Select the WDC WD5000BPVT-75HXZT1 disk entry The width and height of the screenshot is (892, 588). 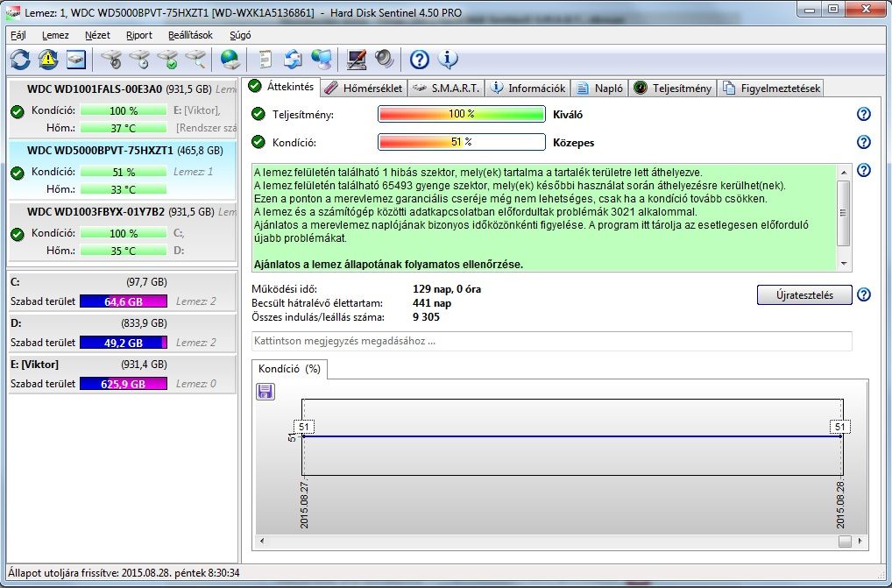(123, 170)
